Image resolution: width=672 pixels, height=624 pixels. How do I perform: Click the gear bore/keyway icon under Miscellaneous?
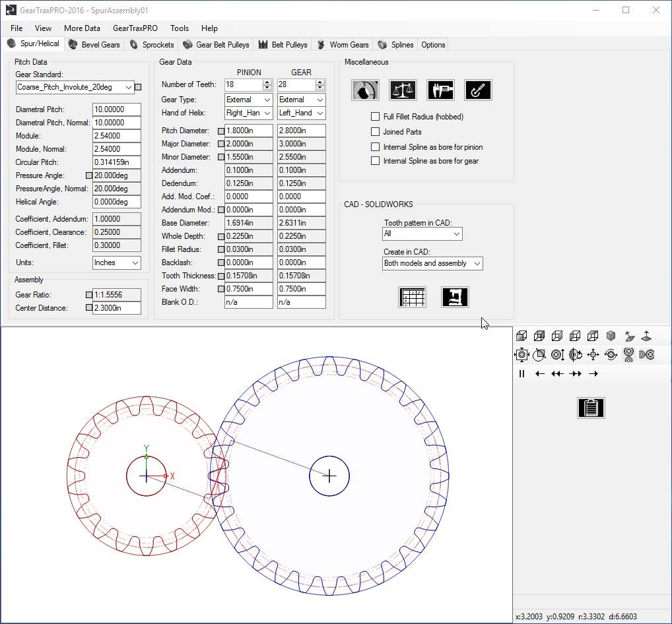click(x=365, y=90)
